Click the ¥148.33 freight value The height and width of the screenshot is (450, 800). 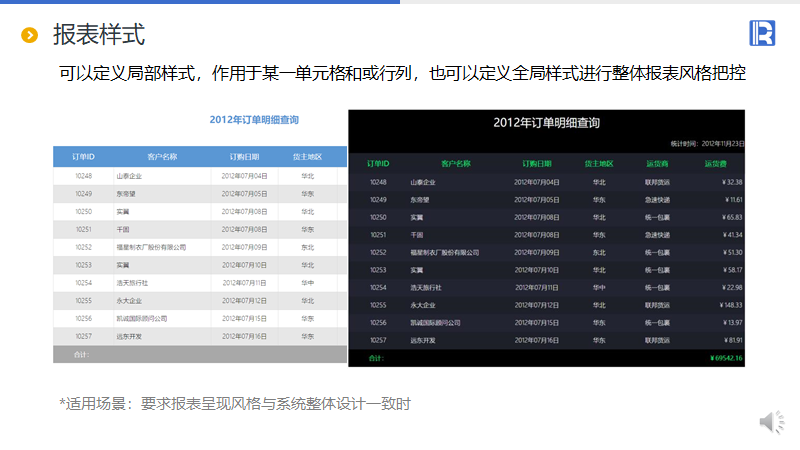pyautogui.click(x=731, y=305)
